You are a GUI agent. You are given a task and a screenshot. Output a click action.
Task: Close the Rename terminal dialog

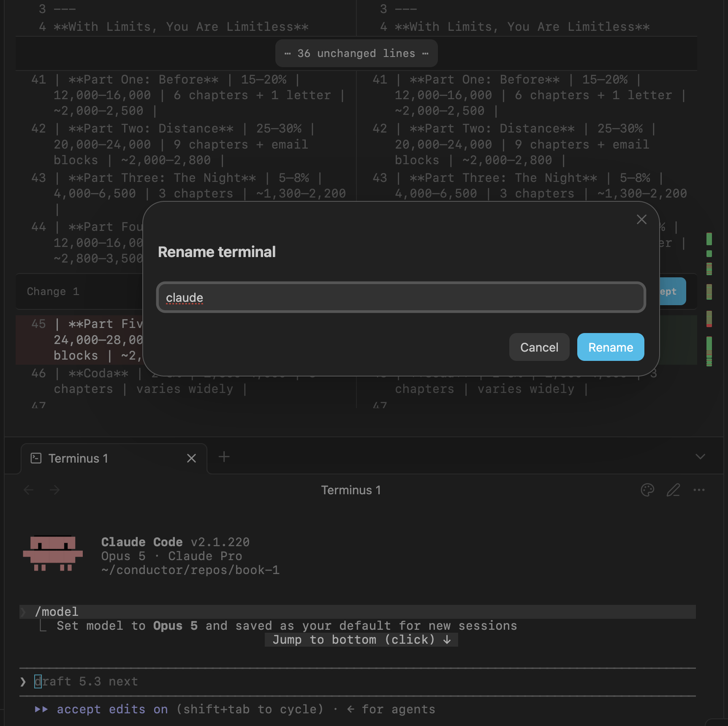click(641, 219)
